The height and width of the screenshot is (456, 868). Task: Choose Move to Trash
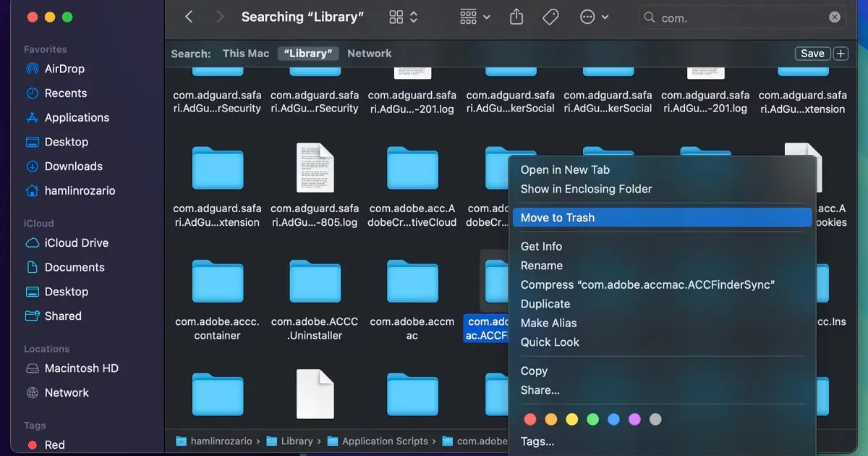pos(663,218)
